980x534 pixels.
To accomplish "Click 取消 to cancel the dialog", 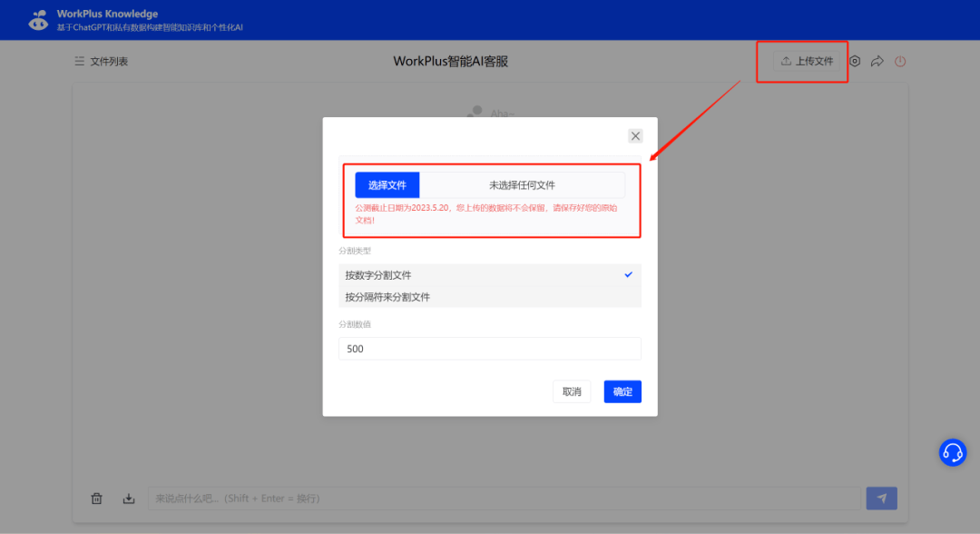I will 572,391.
